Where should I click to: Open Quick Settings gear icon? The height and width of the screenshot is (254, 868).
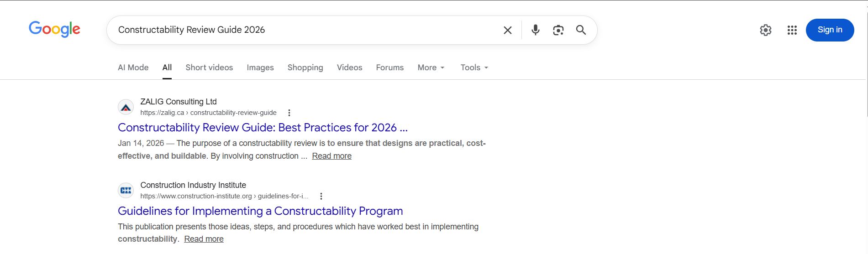click(765, 30)
